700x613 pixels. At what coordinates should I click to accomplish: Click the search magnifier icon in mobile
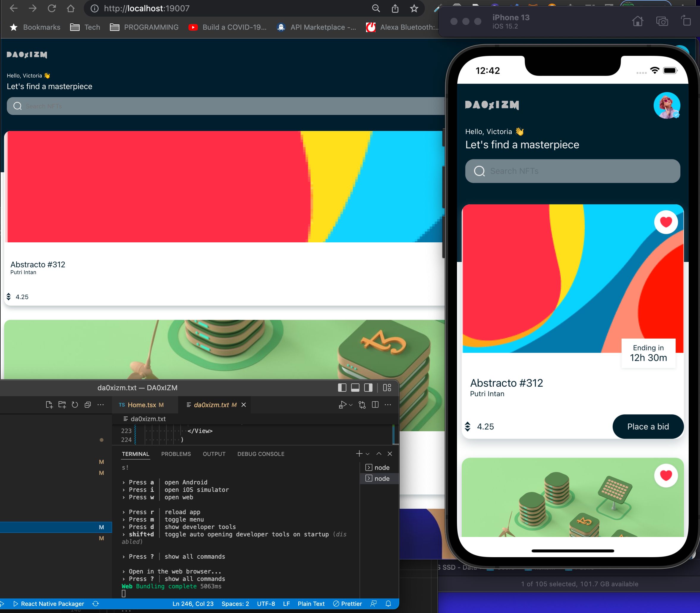(x=480, y=171)
